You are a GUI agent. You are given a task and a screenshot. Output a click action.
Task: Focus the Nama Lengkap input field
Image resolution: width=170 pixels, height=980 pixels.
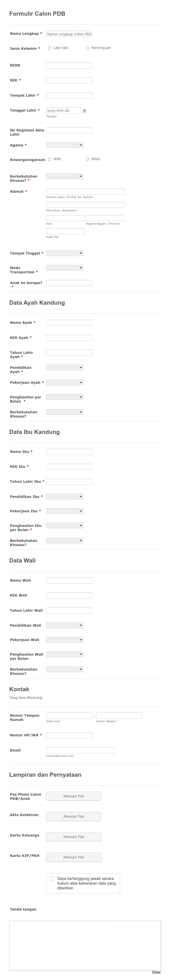pyautogui.click(x=69, y=34)
